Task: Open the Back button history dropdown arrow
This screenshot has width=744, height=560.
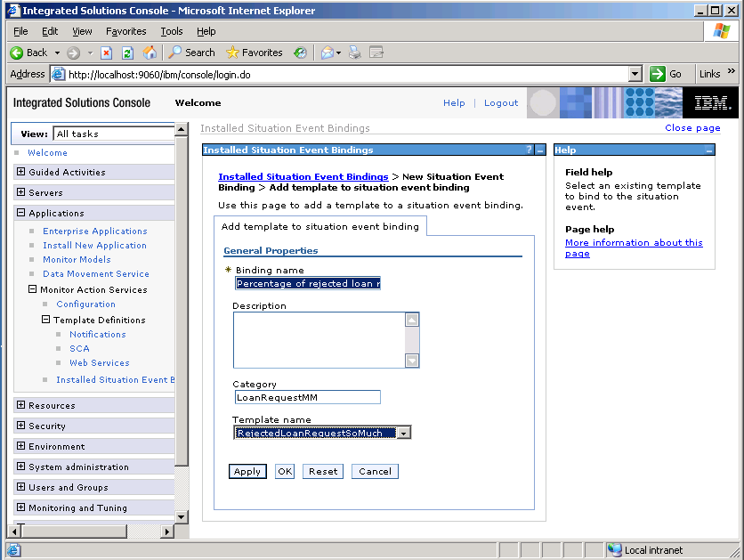Action: pyautogui.click(x=57, y=53)
